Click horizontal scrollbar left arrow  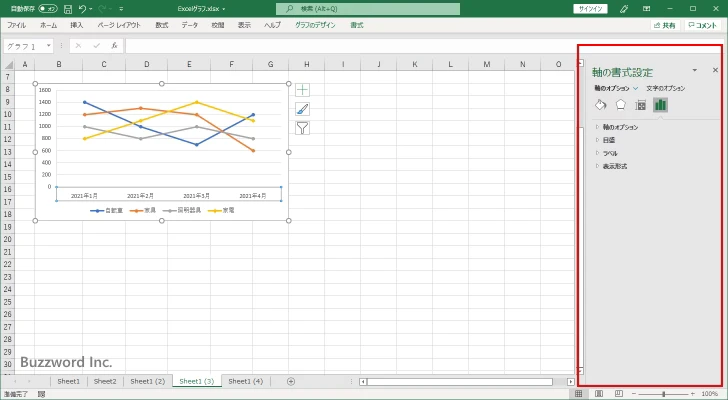click(x=363, y=382)
